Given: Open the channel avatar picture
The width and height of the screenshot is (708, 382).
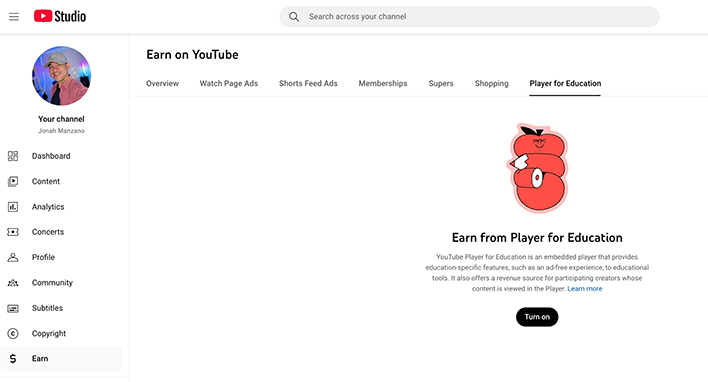Looking at the screenshot, I should tap(61, 75).
